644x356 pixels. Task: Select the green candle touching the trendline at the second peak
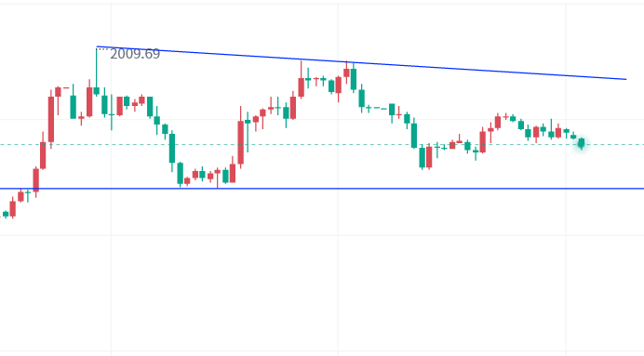(x=354, y=79)
